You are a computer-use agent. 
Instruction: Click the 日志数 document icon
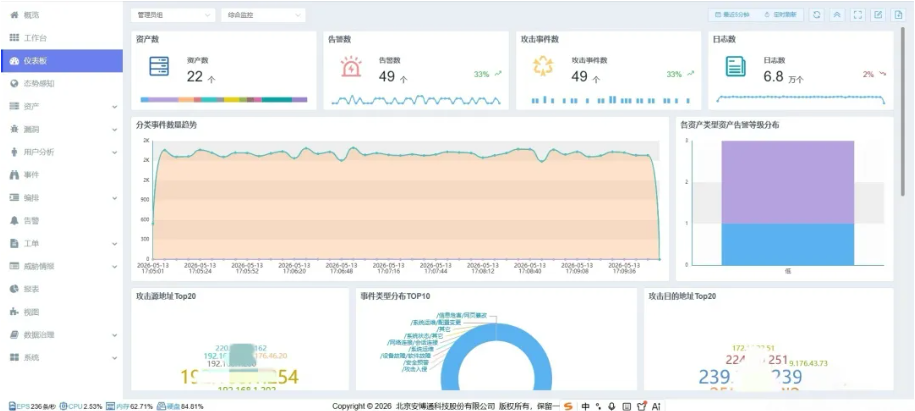click(735, 67)
